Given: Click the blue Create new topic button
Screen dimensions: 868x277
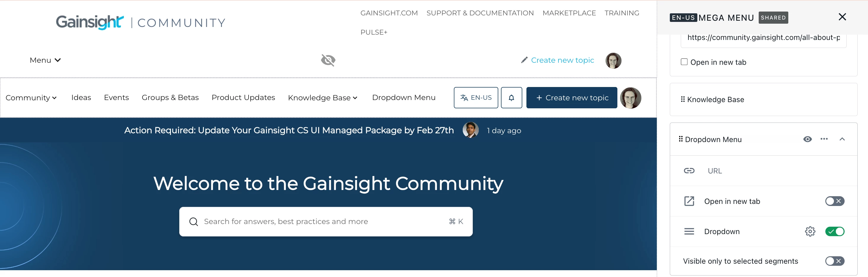Looking at the screenshot, I should (x=571, y=98).
